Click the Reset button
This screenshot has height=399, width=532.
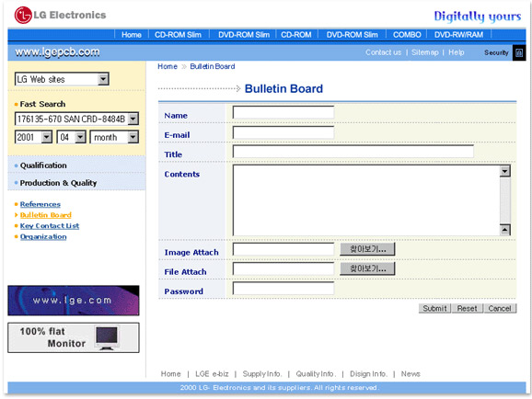point(467,308)
